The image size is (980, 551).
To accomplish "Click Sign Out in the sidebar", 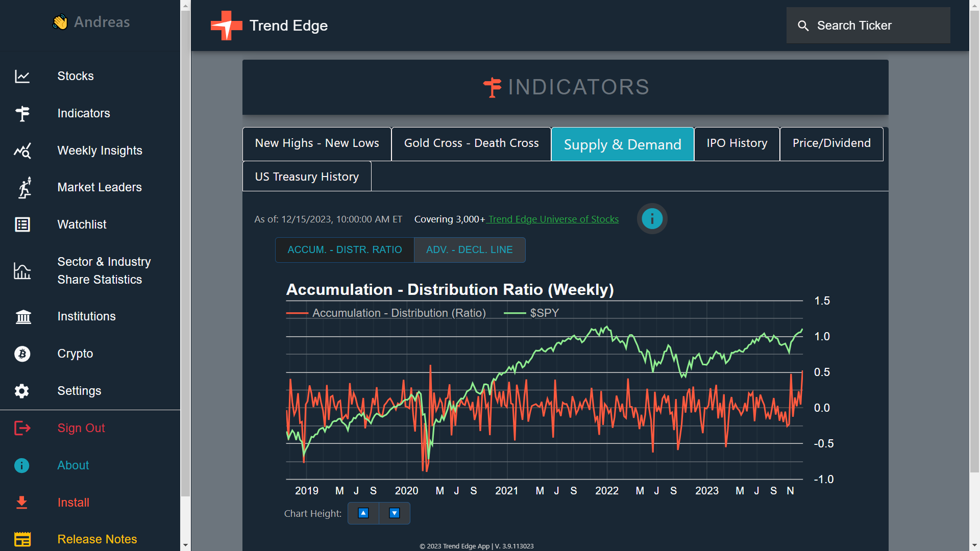I will [x=81, y=428].
